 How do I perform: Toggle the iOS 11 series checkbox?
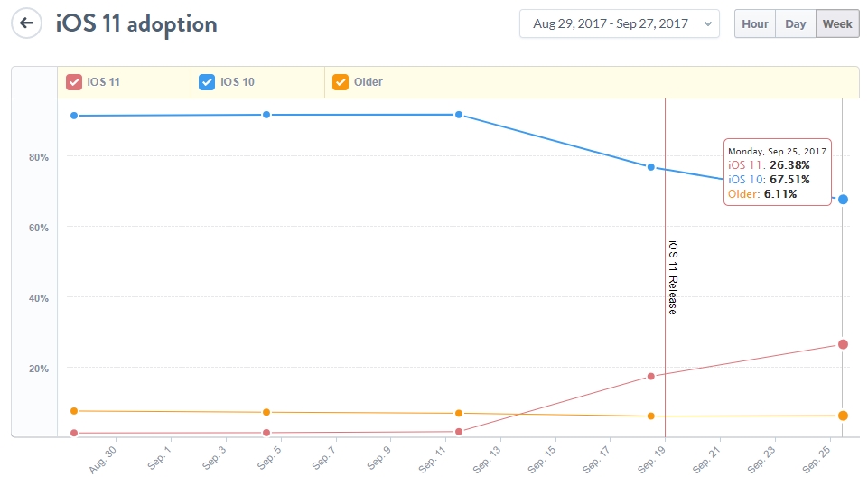(x=74, y=82)
